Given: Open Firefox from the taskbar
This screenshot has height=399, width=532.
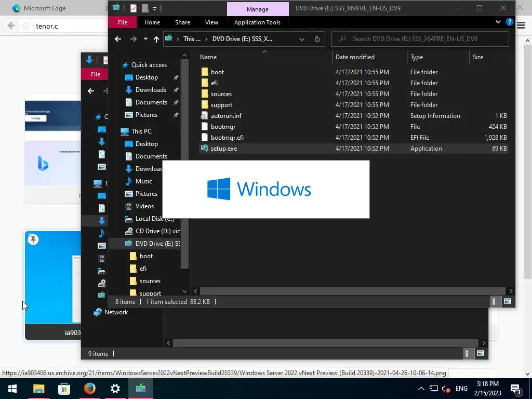Looking at the screenshot, I should pyautogui.click(x=89, y=389).
